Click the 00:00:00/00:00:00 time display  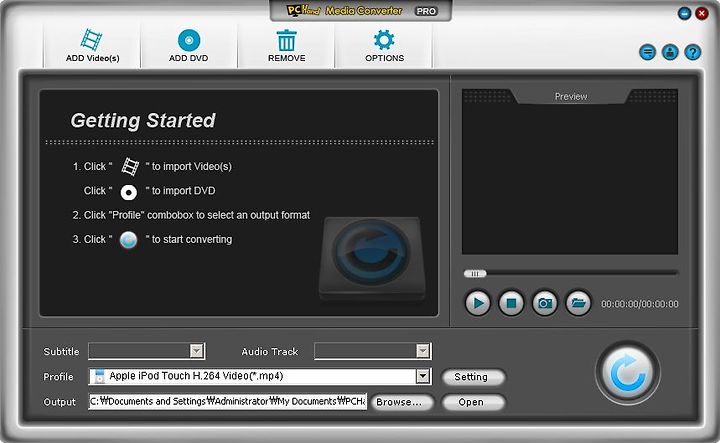tap(640, 304)
